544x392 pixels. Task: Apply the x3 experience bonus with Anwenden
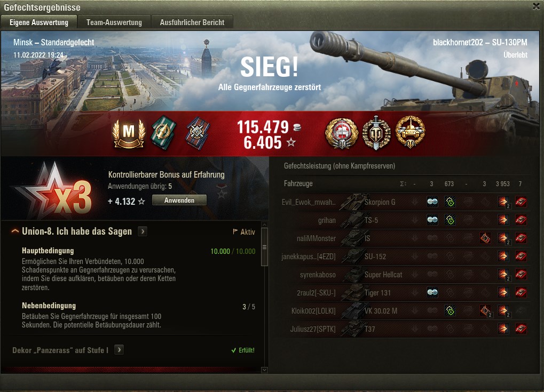(179, 201)
